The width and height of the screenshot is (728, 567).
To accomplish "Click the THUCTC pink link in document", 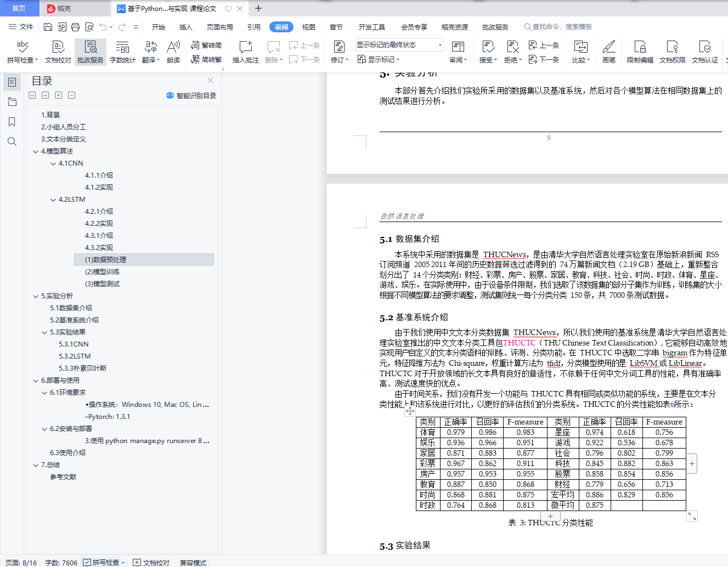I will [519, 343].
